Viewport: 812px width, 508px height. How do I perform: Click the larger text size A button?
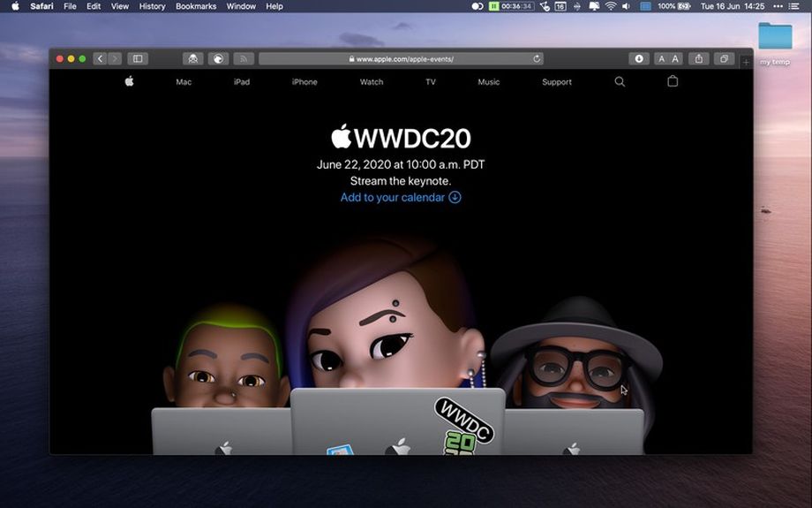coord(675,59)
